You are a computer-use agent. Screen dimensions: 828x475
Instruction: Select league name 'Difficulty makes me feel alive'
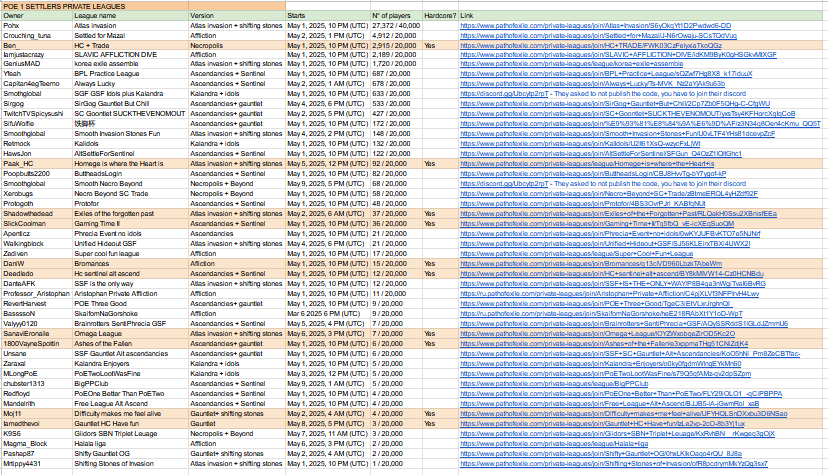tap(130, 414)
